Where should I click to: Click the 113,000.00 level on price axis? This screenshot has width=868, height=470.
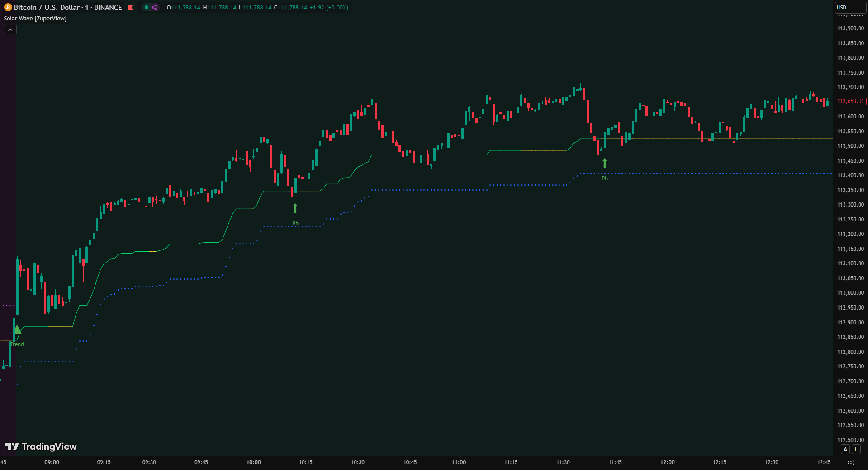(850, 293)
